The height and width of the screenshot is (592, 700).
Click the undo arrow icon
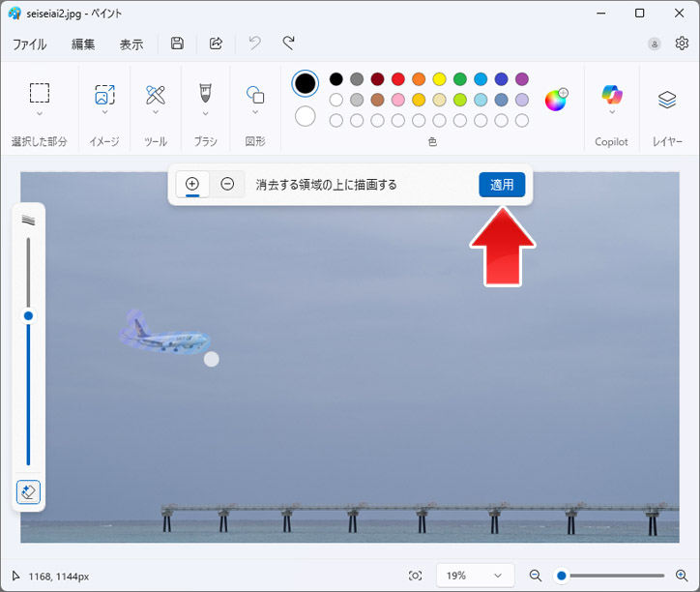pos(255,44)
